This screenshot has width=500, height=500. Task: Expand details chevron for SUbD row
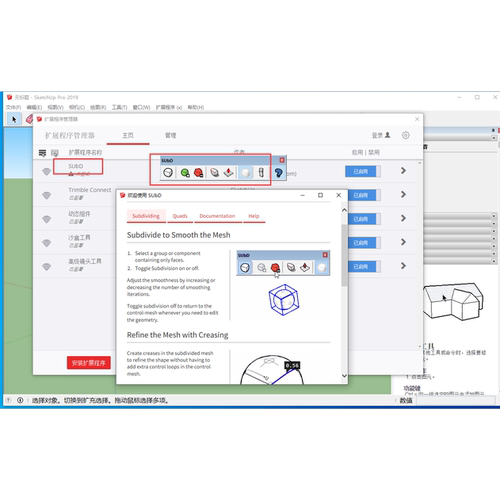coord(403,171)
